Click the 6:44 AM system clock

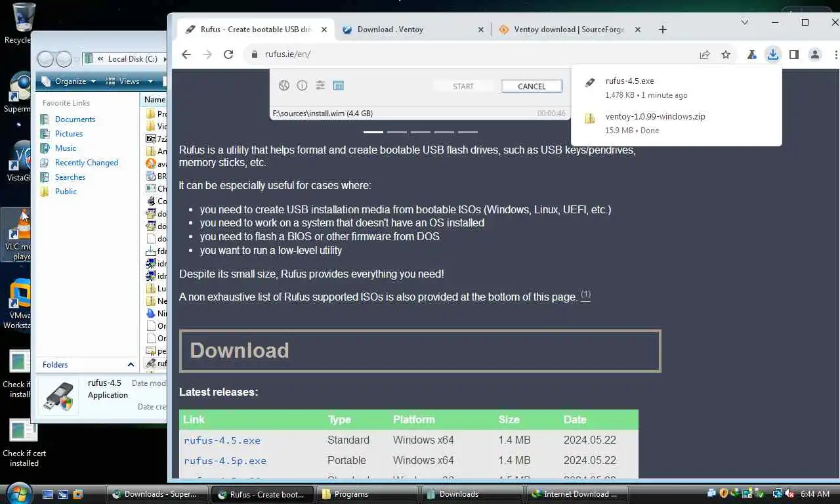coord(815,493)
